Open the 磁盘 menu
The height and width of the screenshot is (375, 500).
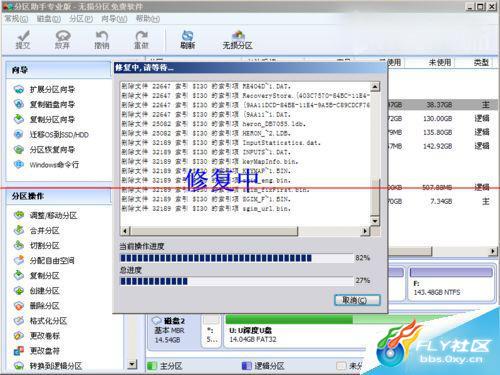tap(49, 19)
